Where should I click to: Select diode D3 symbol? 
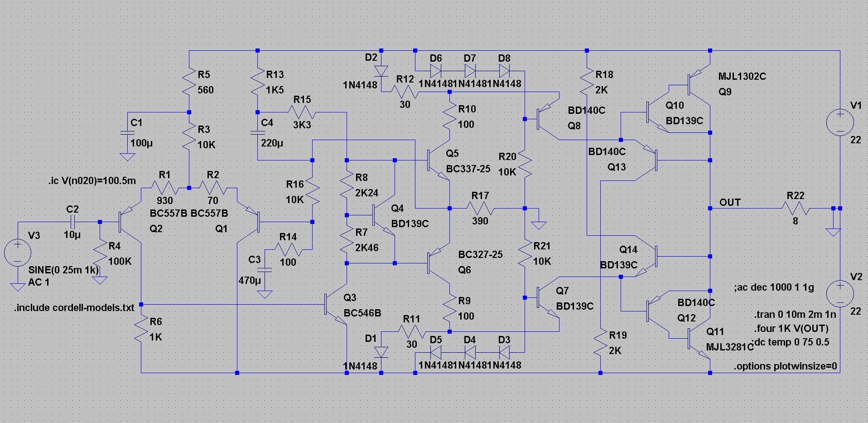504,352
